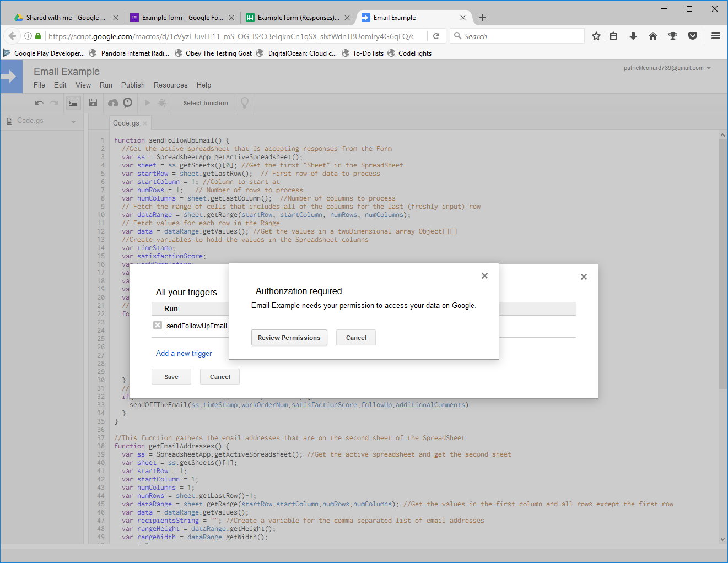The width and height of the screenshot is (728, 563).
Task: Click the editor vertical scrollbar
Action: tap(722, 264)
